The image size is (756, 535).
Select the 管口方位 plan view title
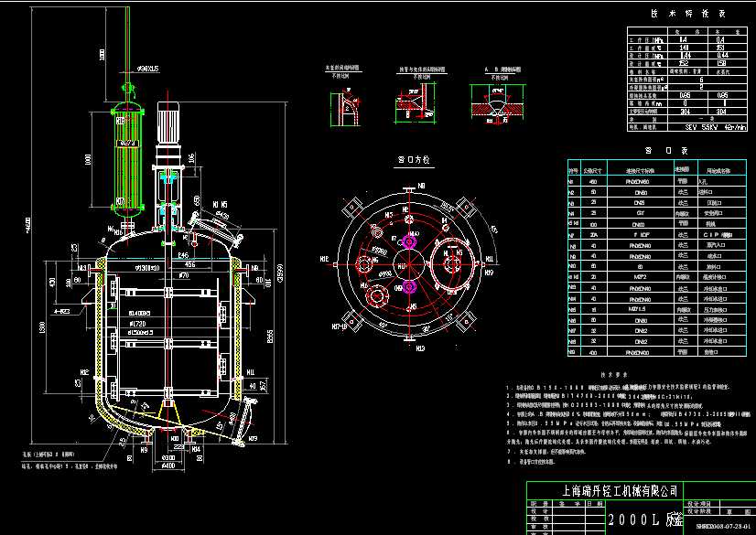pos(414,159)
